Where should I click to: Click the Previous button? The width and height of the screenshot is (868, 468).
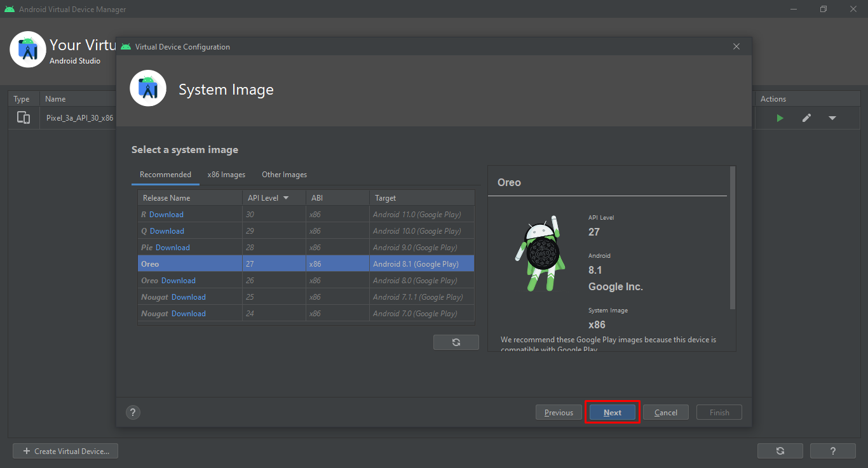click(x=559, y=412)
